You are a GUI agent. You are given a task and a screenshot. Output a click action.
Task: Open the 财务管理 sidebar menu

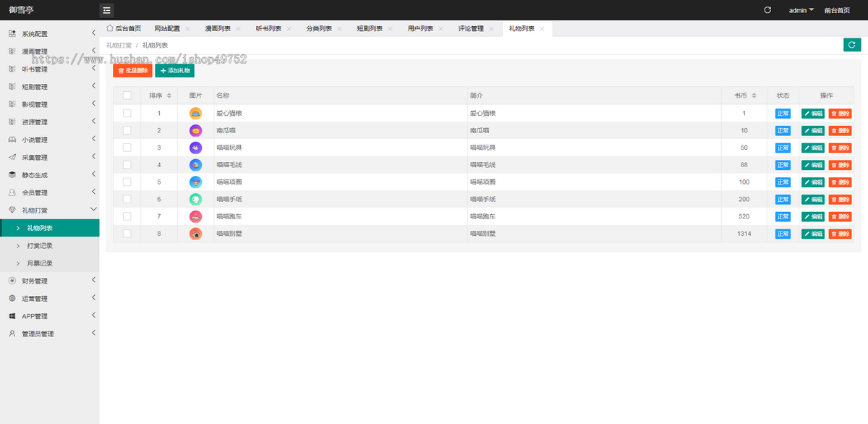[x=49, y=281]
